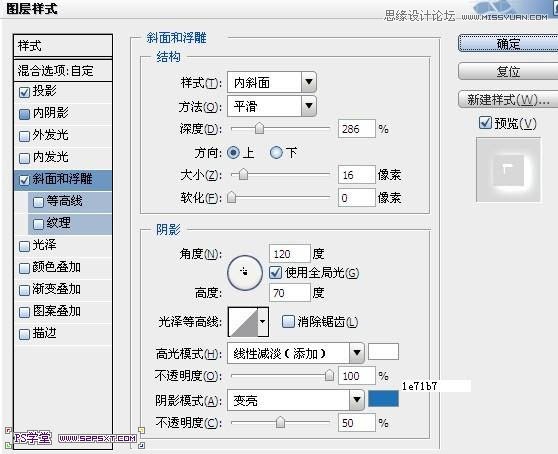Click the 复位 reset button
Screen dimensions: 558x454
pyautogui.click(x=508, y=72)
